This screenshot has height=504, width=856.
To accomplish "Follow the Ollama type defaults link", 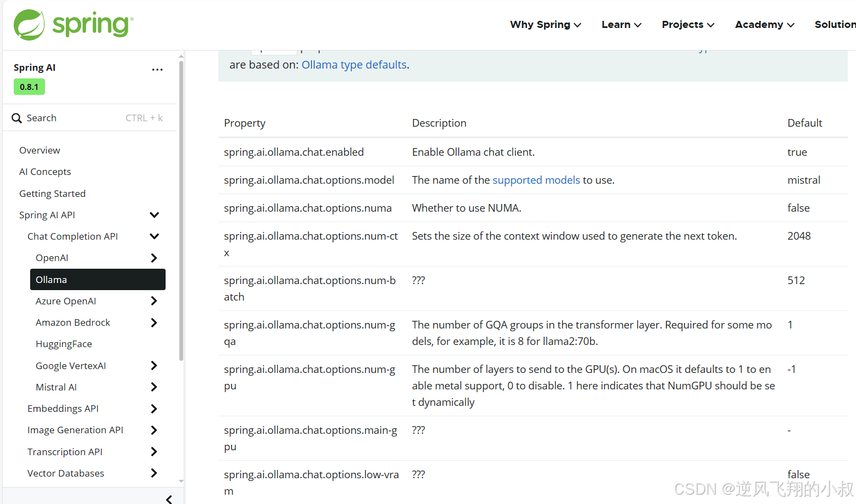I will tap(354, 65).
